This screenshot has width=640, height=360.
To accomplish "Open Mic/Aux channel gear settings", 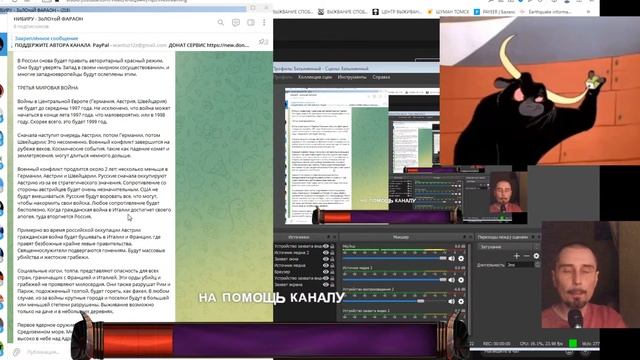I will pyautogui.click(x=461, y=258).
